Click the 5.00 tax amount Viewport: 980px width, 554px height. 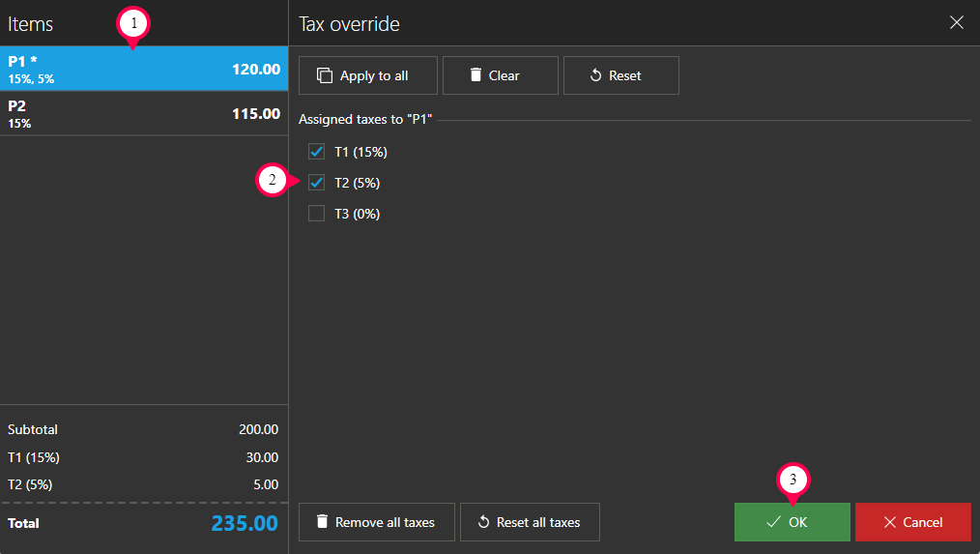pyautogui.click(x=266, y=484)
